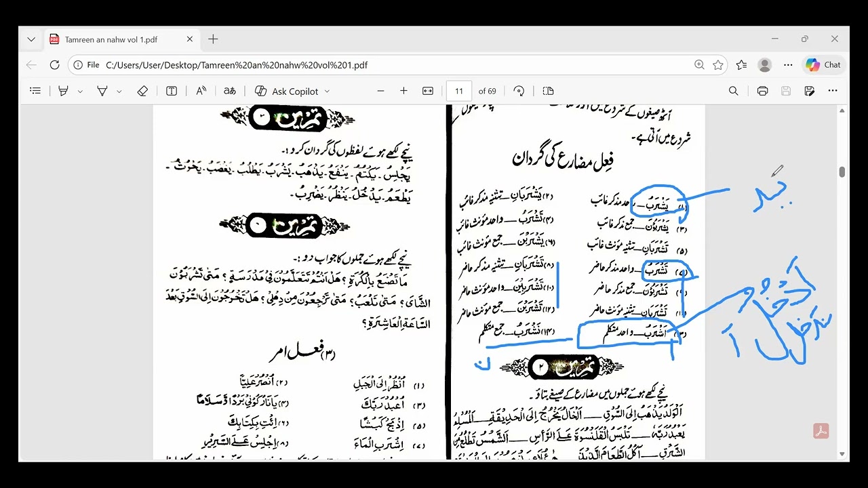Select the Tamreen an nahw vol 1.pdf tab
This screenshot has width=868, height=488.
122,39
